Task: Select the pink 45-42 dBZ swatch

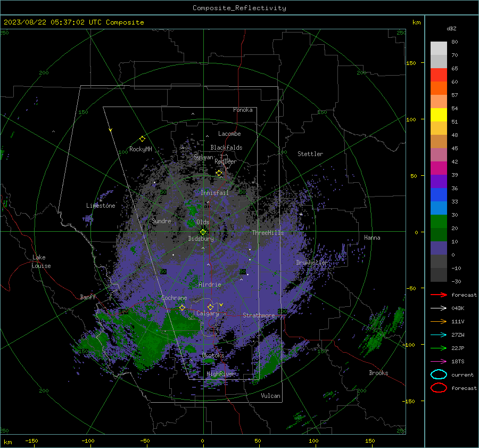Action: pyautogui.click(x=439, y=154)
